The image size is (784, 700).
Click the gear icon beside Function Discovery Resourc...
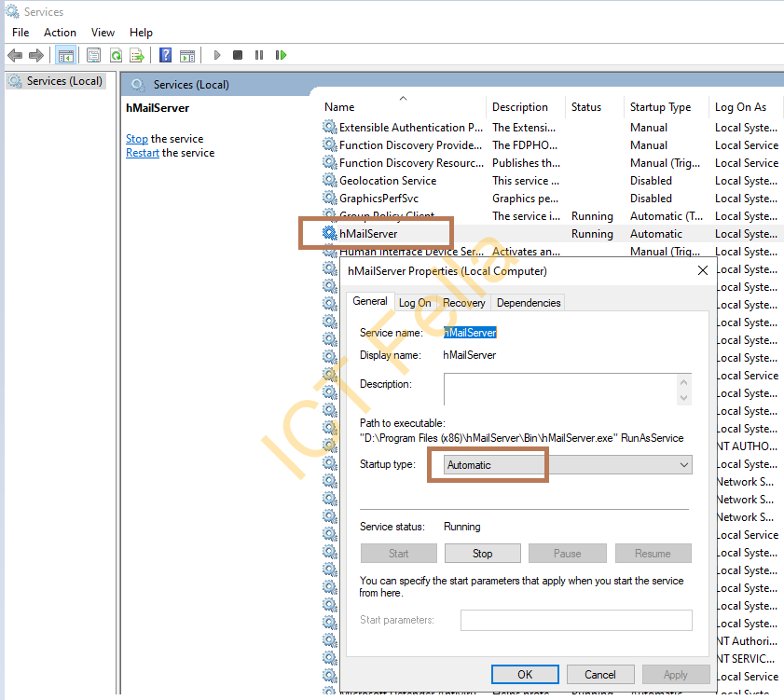(329, 162)
